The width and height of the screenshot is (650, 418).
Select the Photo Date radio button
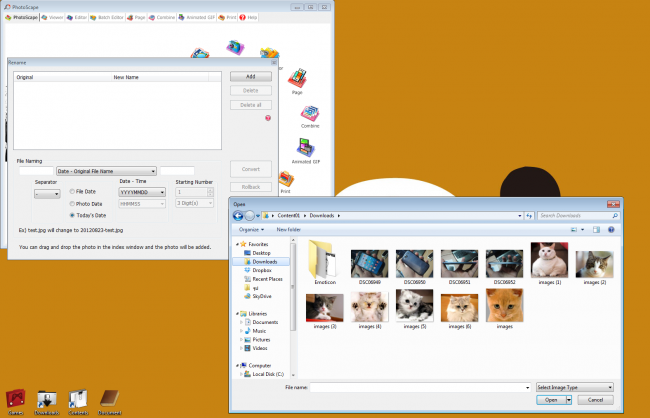[x=72, y=204]
